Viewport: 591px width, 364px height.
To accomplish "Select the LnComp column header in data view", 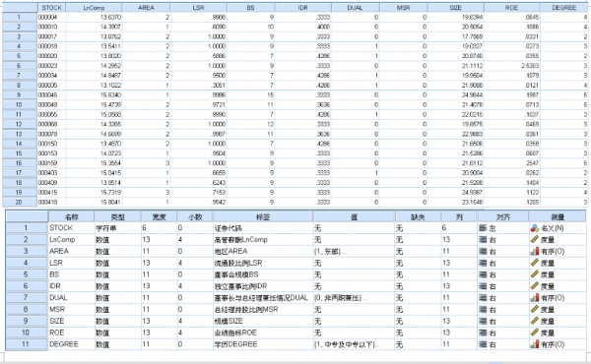I will coord(94,8).
